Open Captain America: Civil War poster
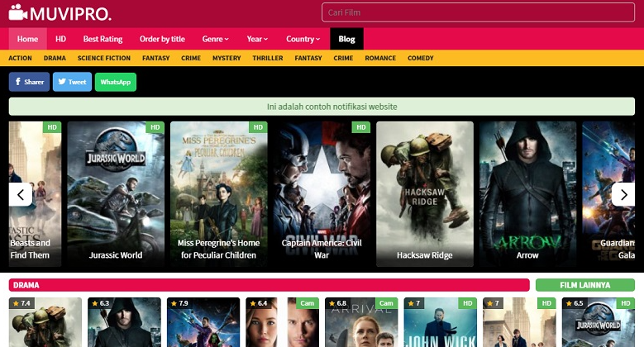 (322, 193)
